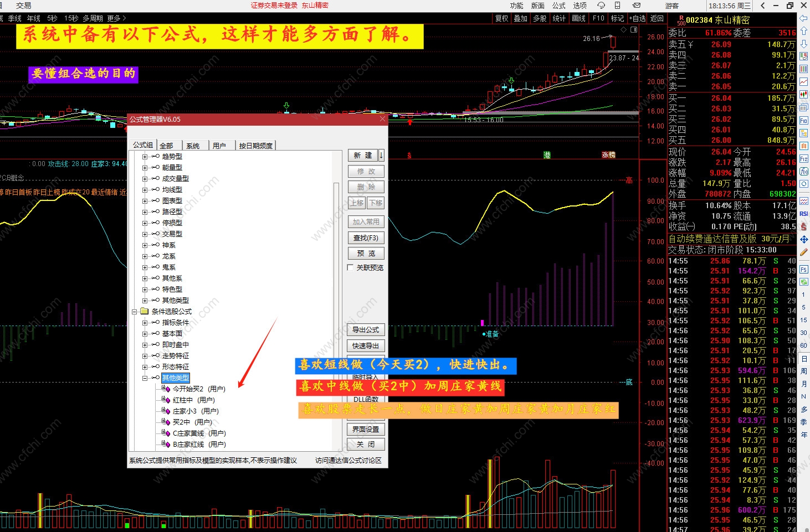Expand the 均线型 tree node
810x532 pixels.
[145, 190]
